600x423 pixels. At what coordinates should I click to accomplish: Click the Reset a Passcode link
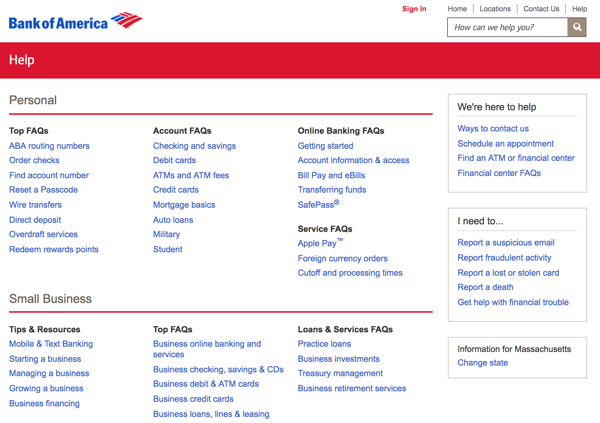pyautogui.click(x=43, y=190)
